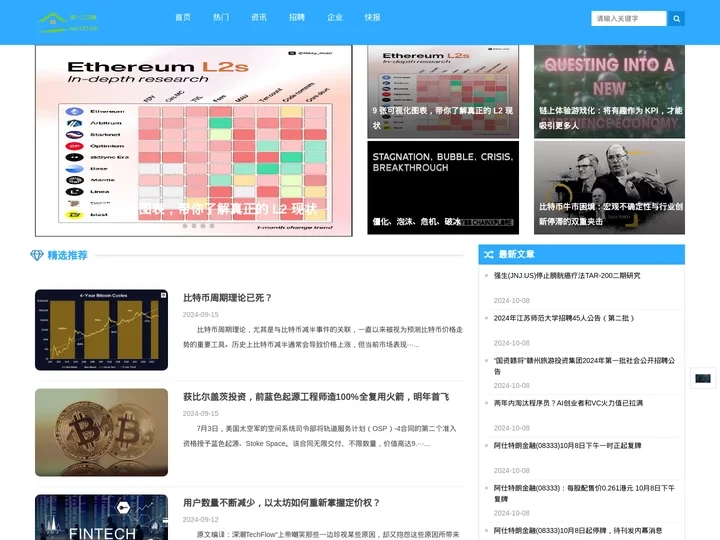The height and width of the screenshot is (540, 720).
Task: Open article titled 比特币周期理论已死？
Action: [227, 298]
